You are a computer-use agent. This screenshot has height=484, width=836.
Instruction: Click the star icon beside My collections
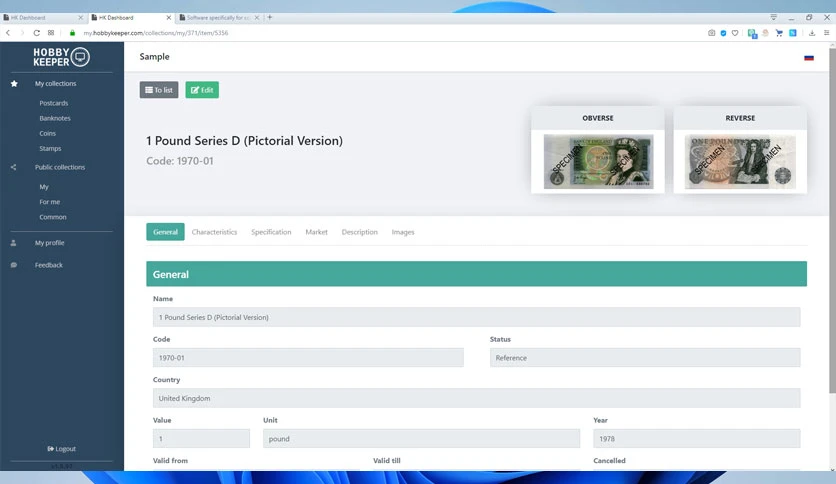[x=14, y=84]
